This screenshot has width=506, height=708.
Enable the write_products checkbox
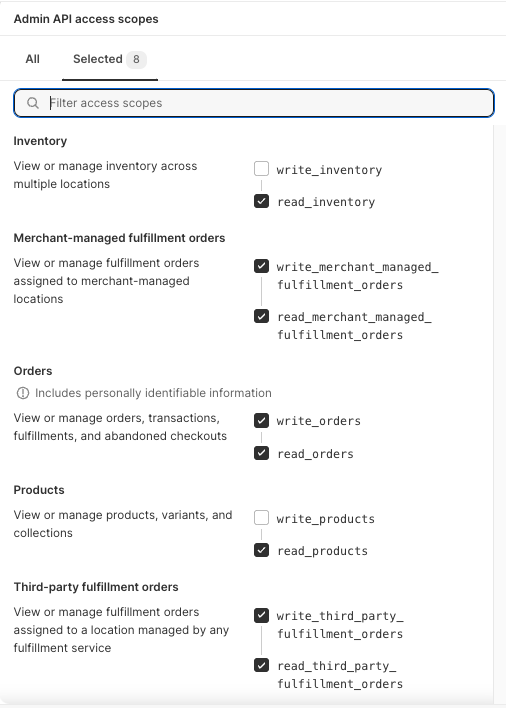click(261, 517)
